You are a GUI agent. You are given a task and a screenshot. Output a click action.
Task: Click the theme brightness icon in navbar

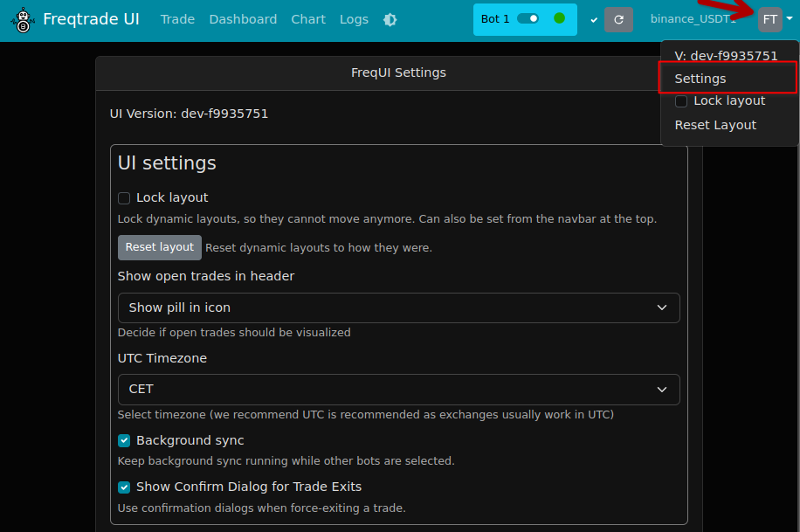390,19
